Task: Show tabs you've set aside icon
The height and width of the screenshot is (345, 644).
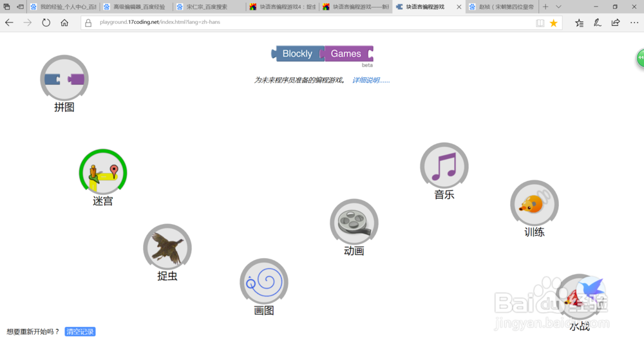Action: tap(6, 7)
